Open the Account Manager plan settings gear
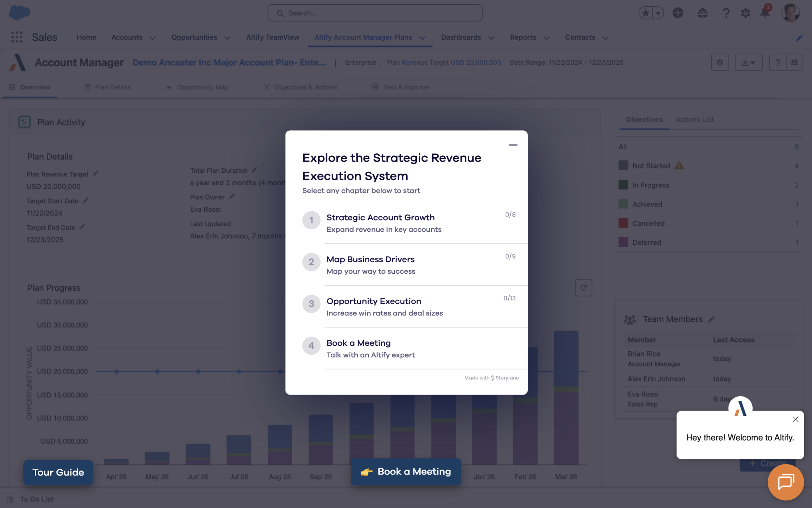The height and width of the screenshot is (508, 812). click(x=720, y=62)
